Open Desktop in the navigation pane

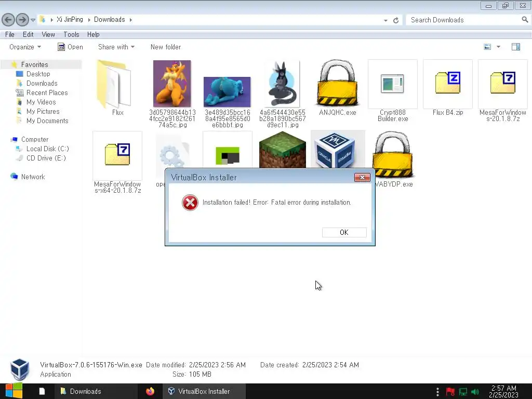pos(38,74)
